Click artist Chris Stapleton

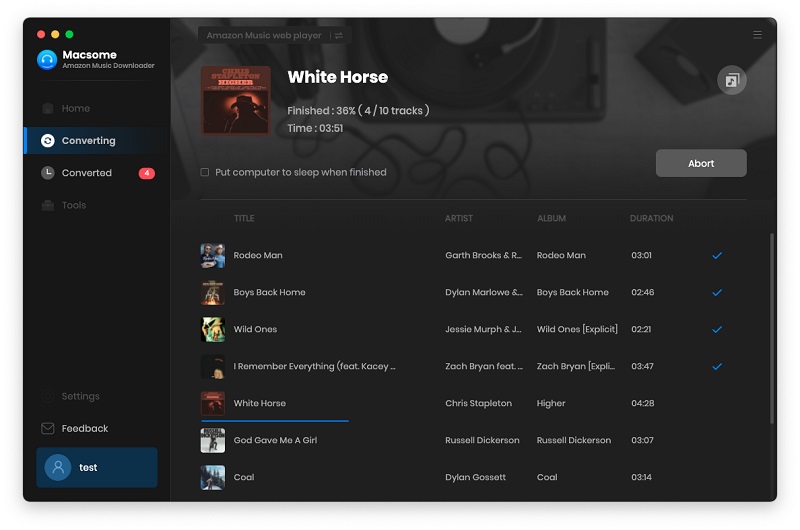tap(479, 403)
